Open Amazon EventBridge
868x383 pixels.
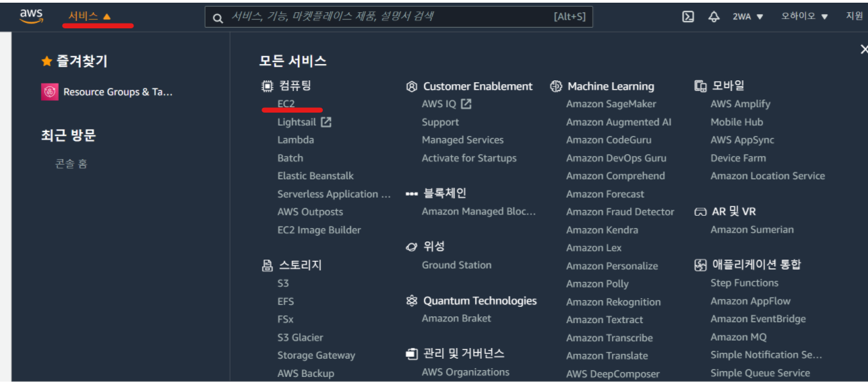tap(758, 319)
